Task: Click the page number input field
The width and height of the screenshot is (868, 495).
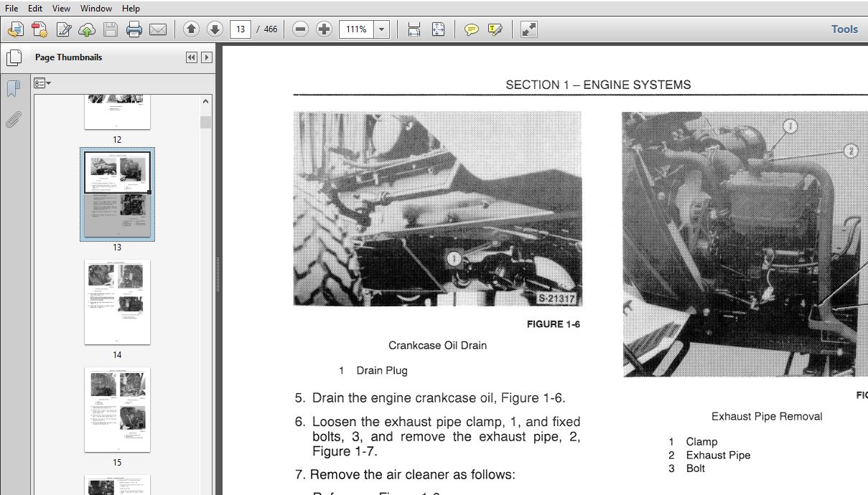Action: click(x=240, y=29)
